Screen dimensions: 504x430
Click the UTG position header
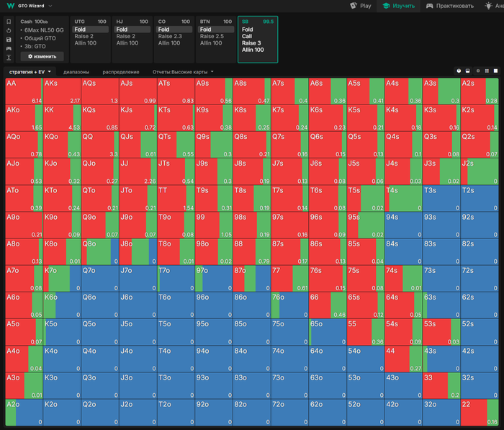click(x=79, y=22)
